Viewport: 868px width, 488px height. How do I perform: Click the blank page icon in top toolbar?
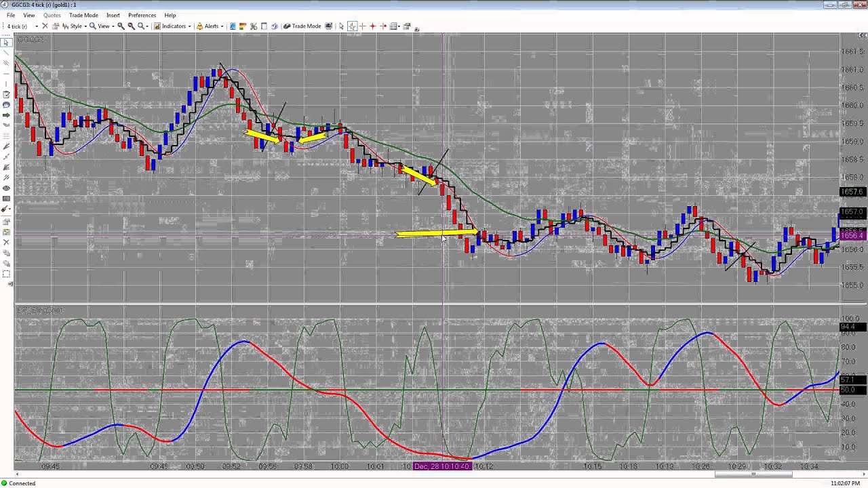coord(264,26)
